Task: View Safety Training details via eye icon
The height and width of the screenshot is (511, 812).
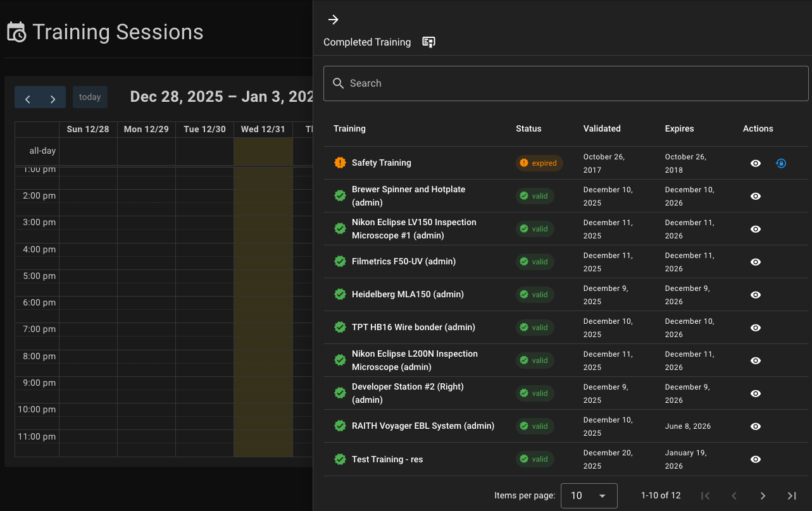Action: pos(755,163)
